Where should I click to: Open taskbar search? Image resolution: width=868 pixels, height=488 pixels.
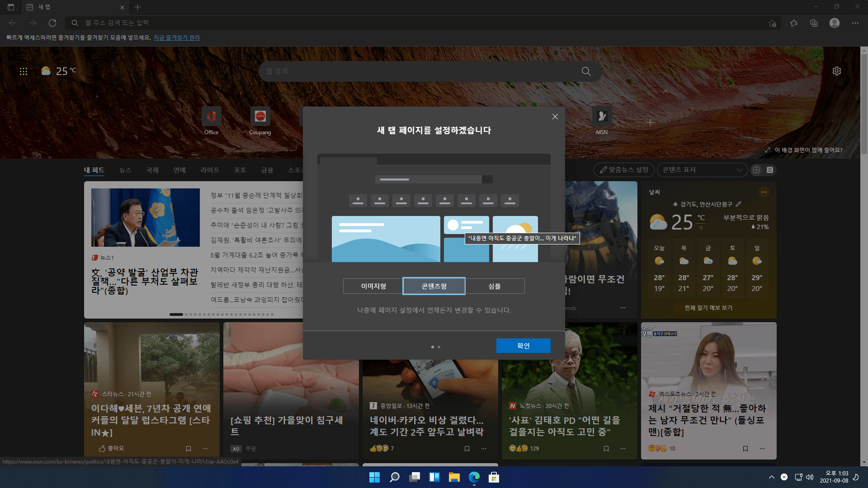pyautogui.click(x=395, y=477)
